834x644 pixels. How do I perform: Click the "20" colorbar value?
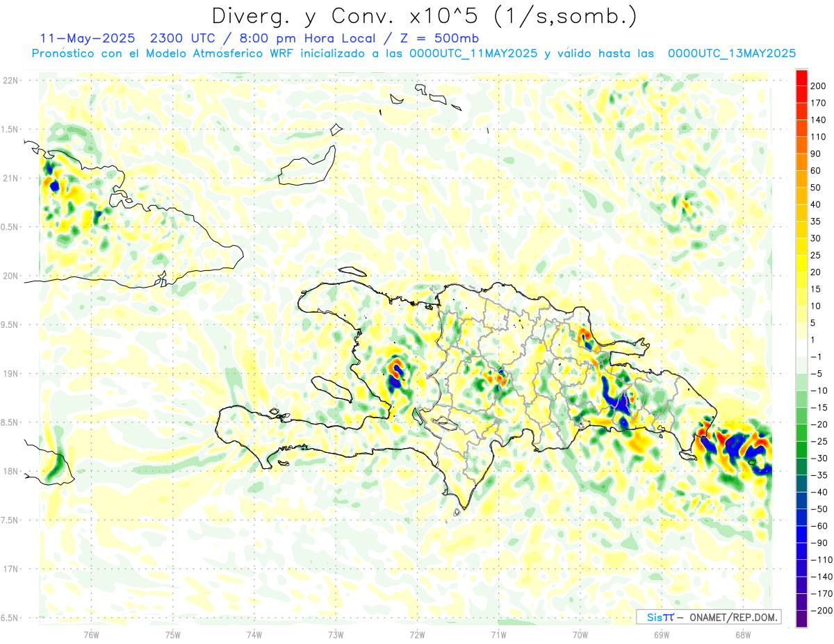[816, 272]
